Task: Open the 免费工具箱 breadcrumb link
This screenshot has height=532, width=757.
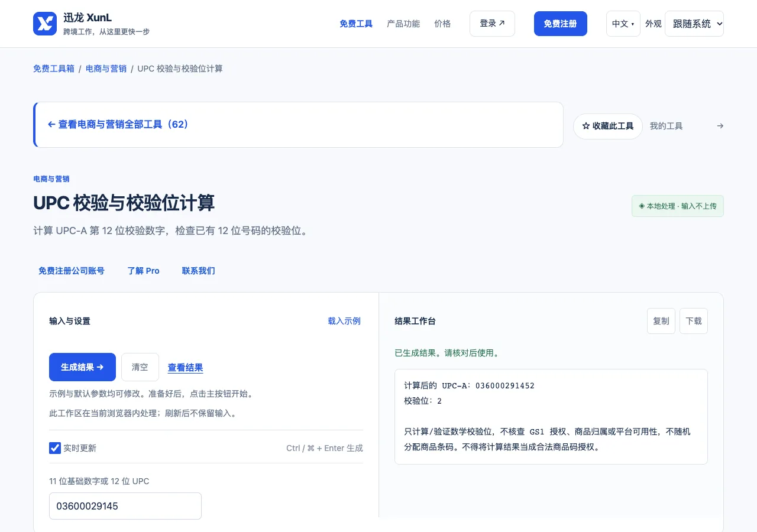Action: click(x=54, y=69)
